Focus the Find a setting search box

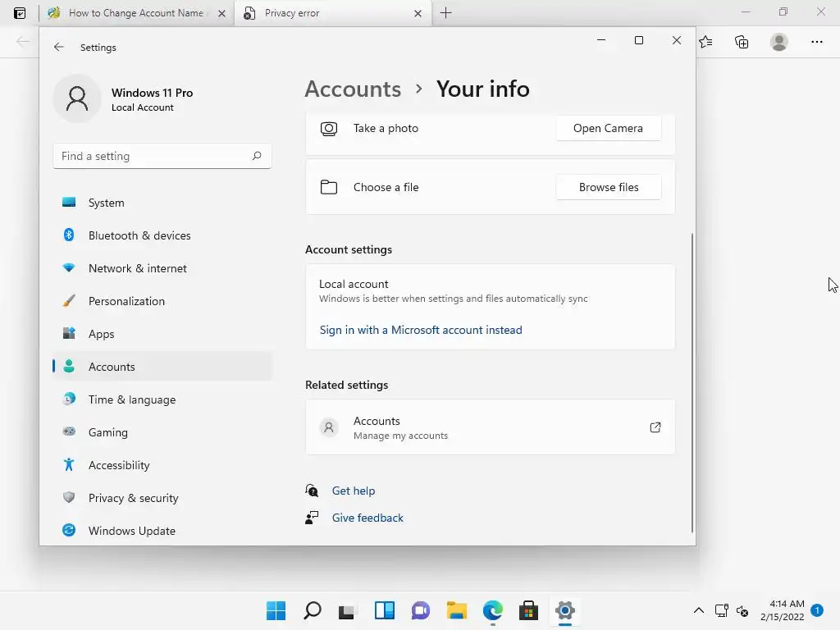coord(162,156)
